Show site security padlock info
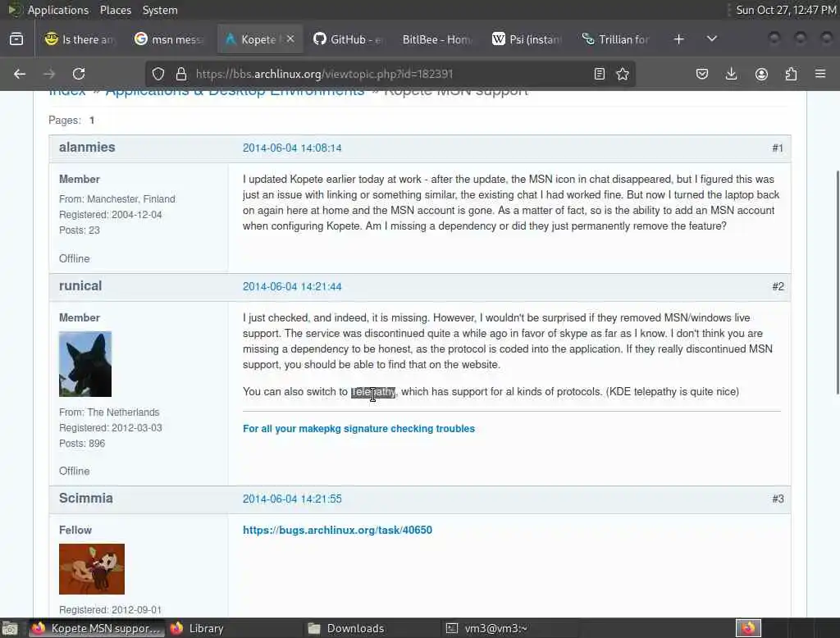This screenshot has height=638, width=840. (x=181, y=74)
